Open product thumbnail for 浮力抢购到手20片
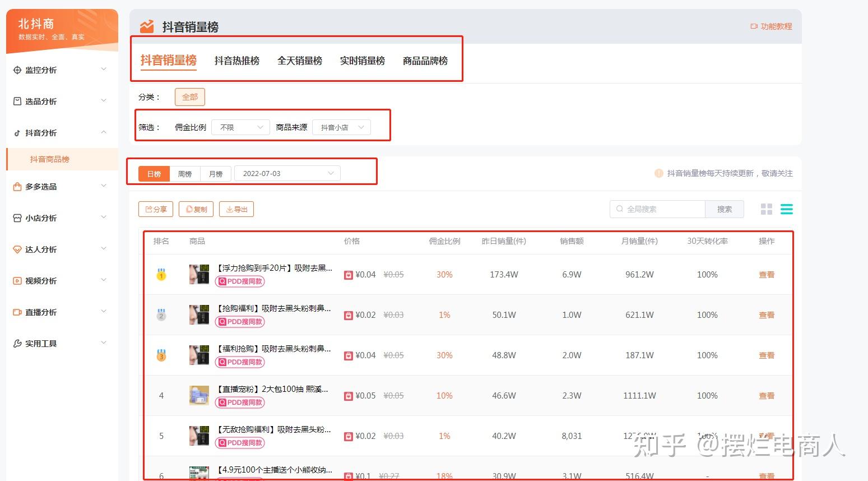 click(x=199, y=275)
